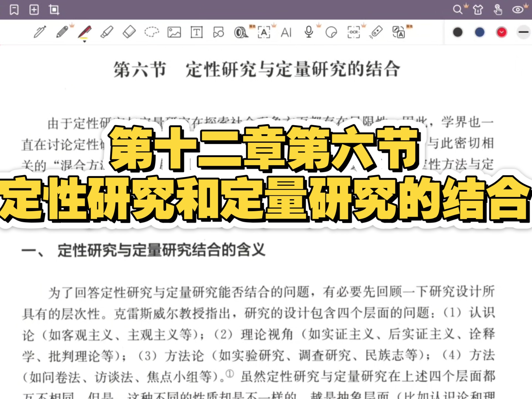Select the fountain pen tool

point(40,32)
